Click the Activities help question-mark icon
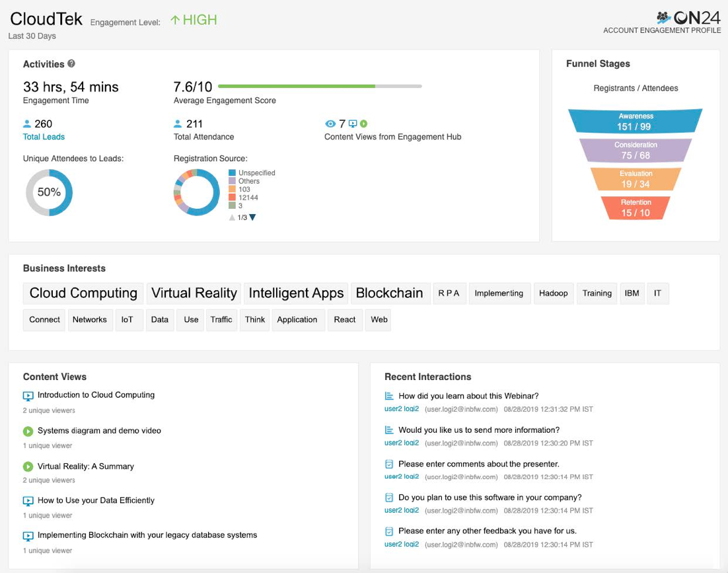Viewport: 728px width, 573px height. pyautogui.click(x=71, y=63)
